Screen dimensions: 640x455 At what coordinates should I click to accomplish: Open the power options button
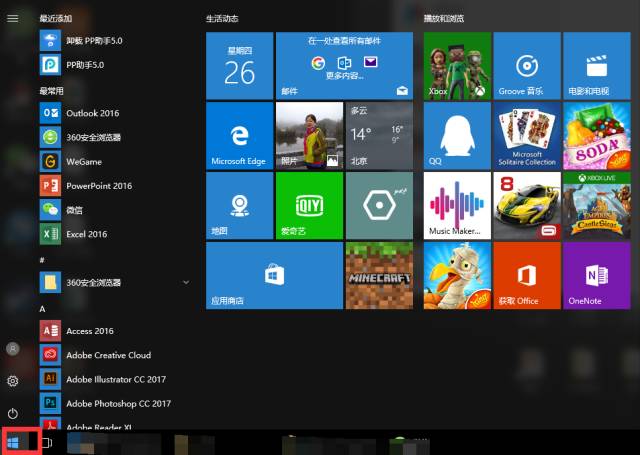click(13, 413)
